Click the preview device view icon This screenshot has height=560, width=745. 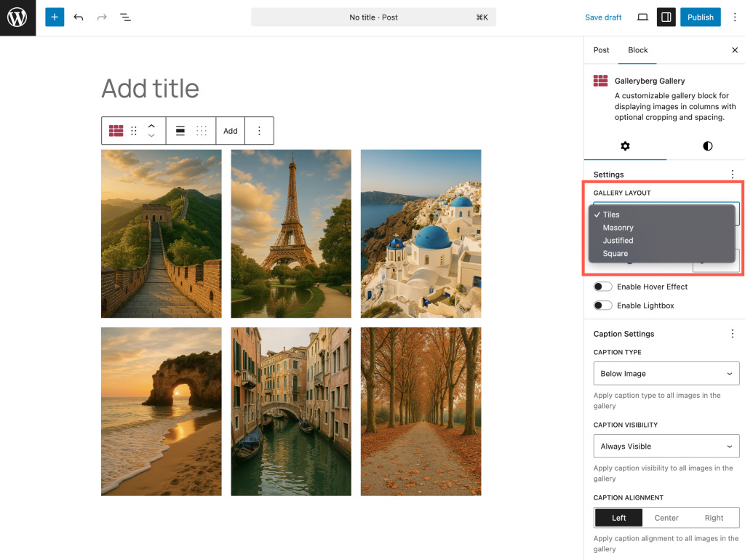642,17
